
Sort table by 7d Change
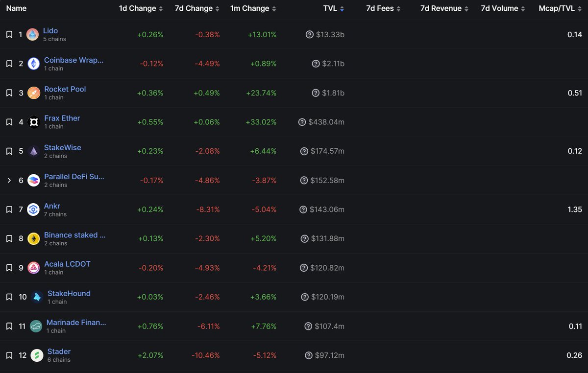tap(197, 9)
